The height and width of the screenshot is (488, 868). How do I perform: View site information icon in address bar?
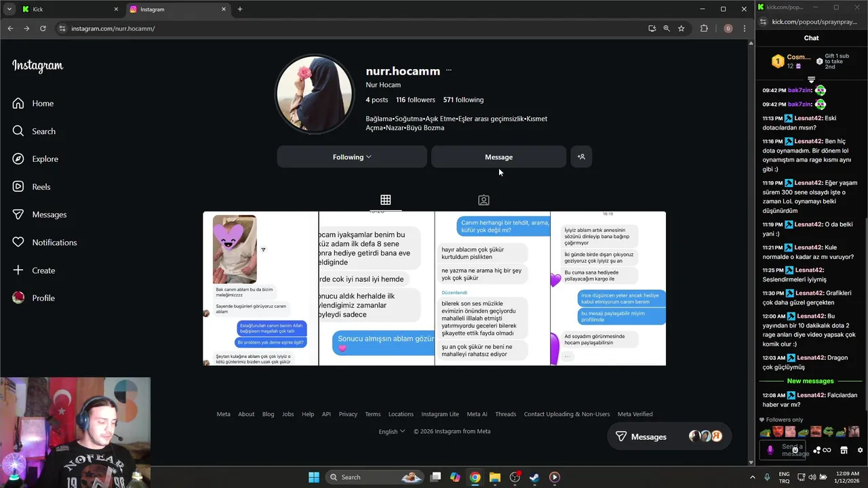coord(62,28)
